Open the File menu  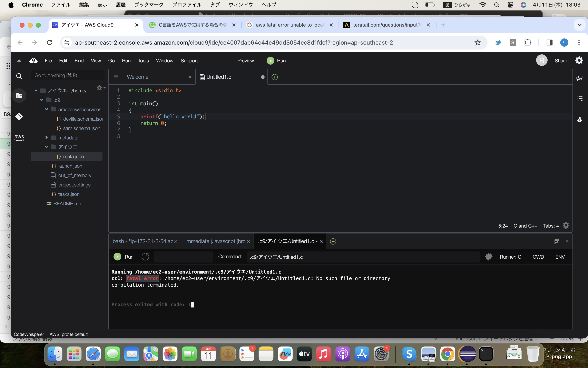(48, 61)
